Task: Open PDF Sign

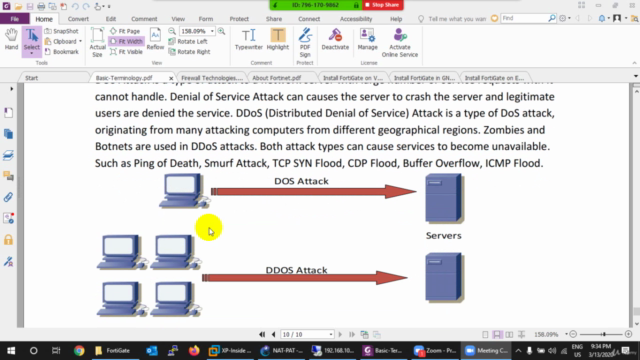Action: coord(305,42)
